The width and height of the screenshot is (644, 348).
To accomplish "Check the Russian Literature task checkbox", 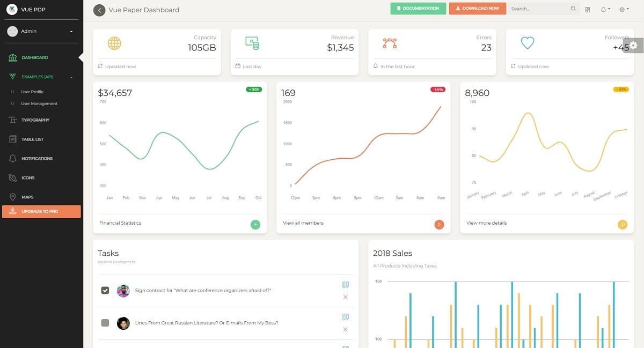I will click(x=105, y=322).
